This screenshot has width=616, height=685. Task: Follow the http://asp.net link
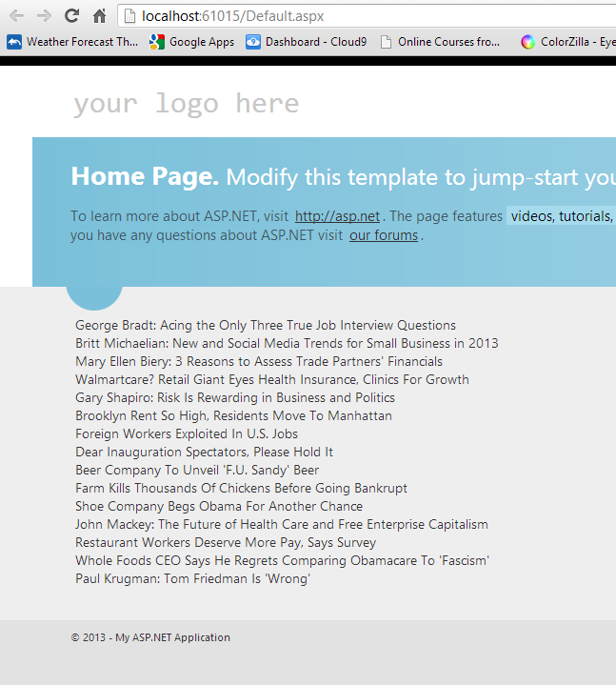tap(337, 216)
